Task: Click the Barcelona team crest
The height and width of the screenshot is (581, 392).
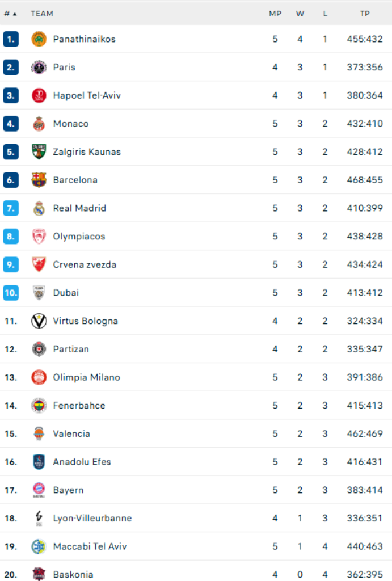Action: (x=39, y=180)
